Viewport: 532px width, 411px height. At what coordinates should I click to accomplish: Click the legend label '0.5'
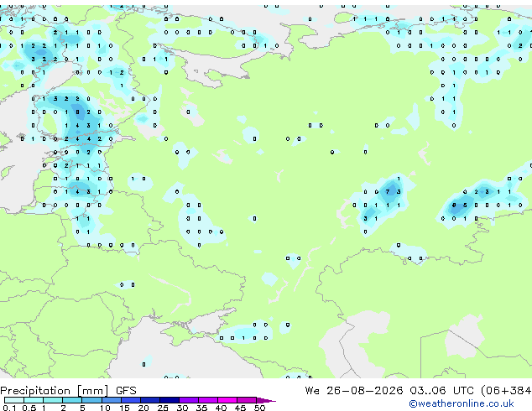click(29, 408)
